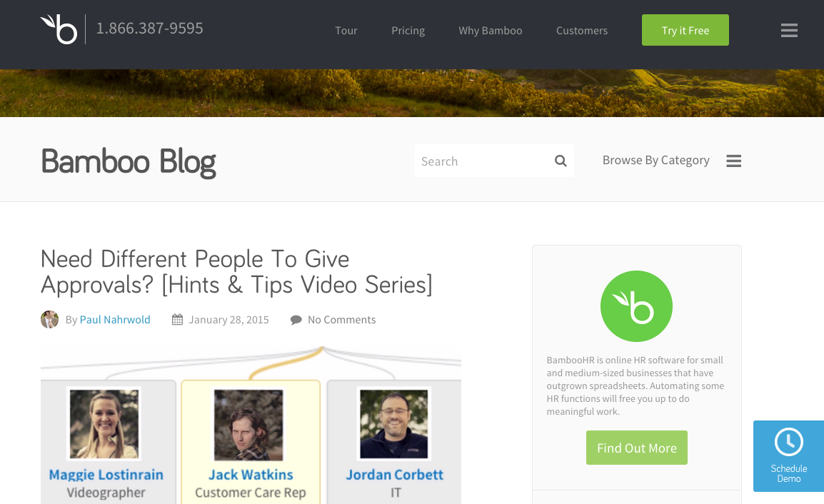Select the Jack Watkins org chart card
824x504 pixels.
pos(251,441)
